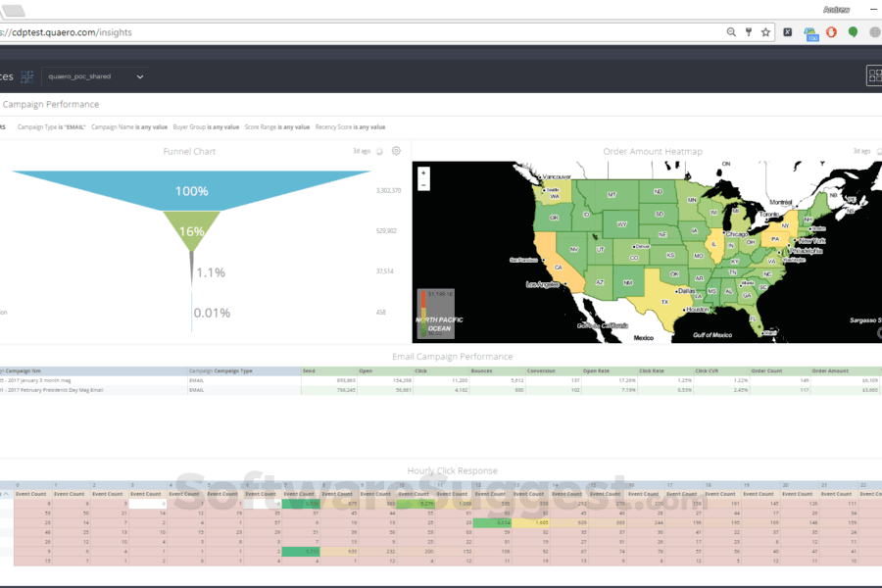The height and width of the screenshot is (588, 882).
Task: Click the green chat extension icon
Action: point(853,31)
